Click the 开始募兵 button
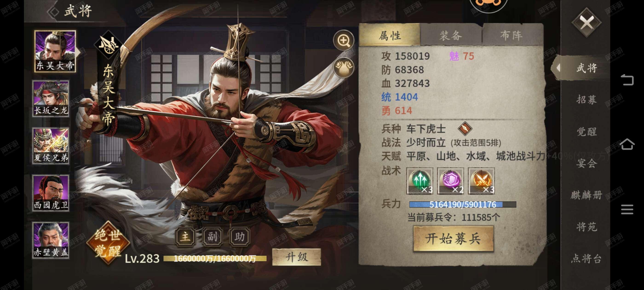This screenshot has width=644, height=290. [x=453, y=239]
